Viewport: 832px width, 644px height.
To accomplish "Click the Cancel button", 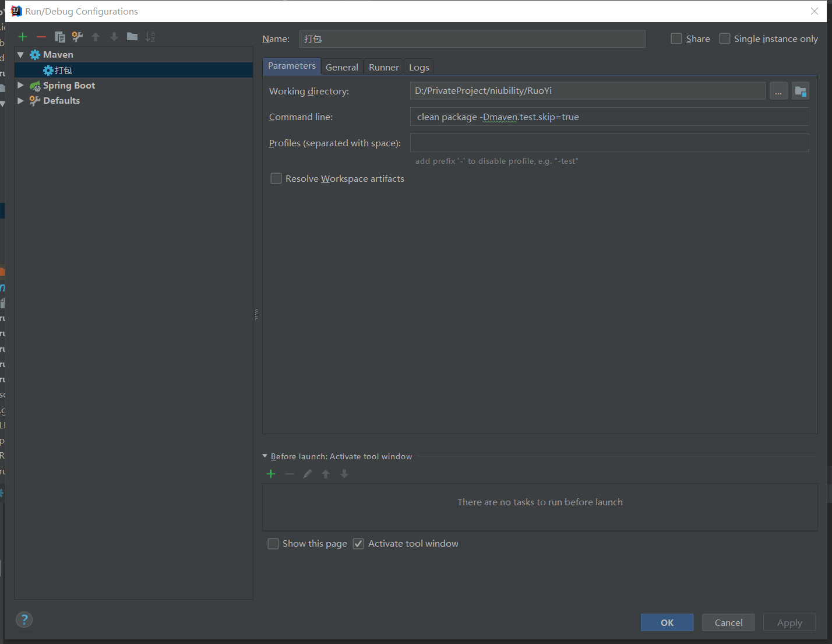I will (x=728, y=622).
